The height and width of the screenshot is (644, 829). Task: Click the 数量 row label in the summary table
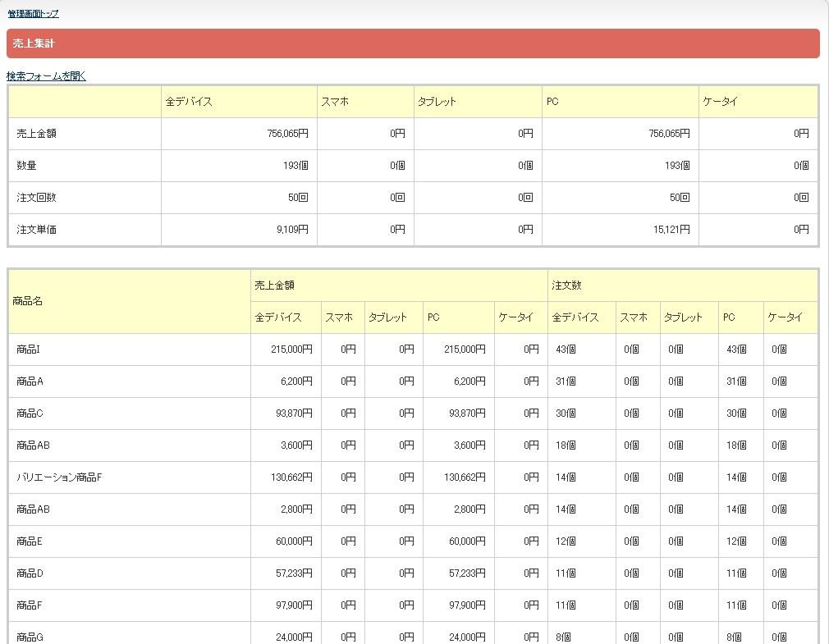[x=26, y=166]
